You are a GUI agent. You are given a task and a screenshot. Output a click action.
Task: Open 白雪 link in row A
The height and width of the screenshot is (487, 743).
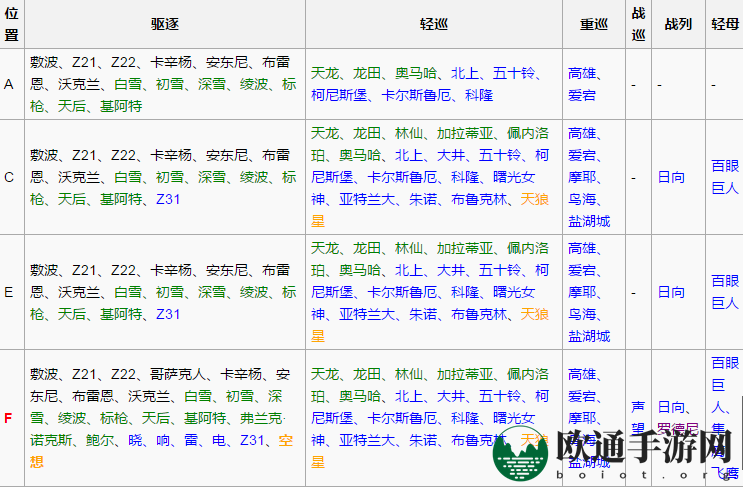[x=128, y=84]
